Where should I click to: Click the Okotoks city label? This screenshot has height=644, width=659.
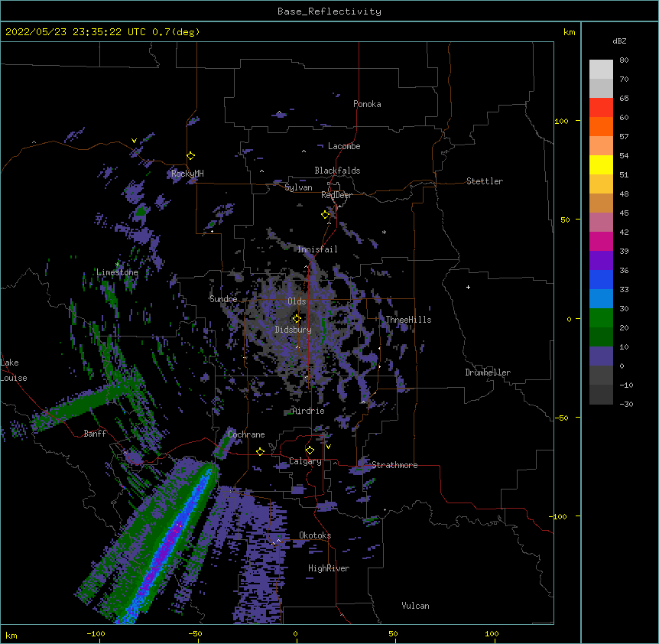pos(315,535)
